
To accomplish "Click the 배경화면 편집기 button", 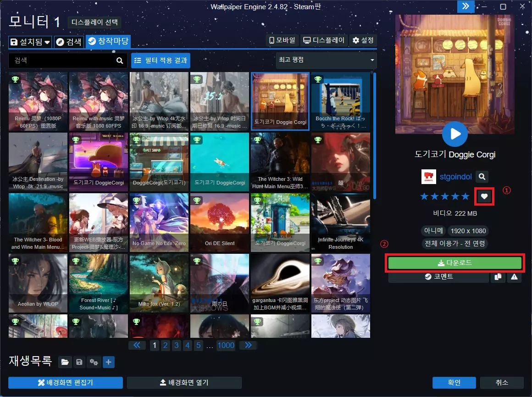I will [x=66, y=382].
